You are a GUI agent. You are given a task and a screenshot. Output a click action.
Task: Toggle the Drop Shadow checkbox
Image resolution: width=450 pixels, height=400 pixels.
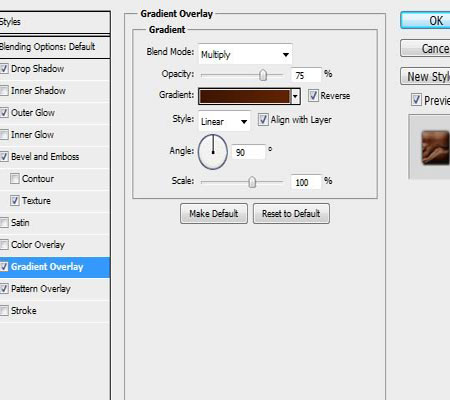[4, 69]
